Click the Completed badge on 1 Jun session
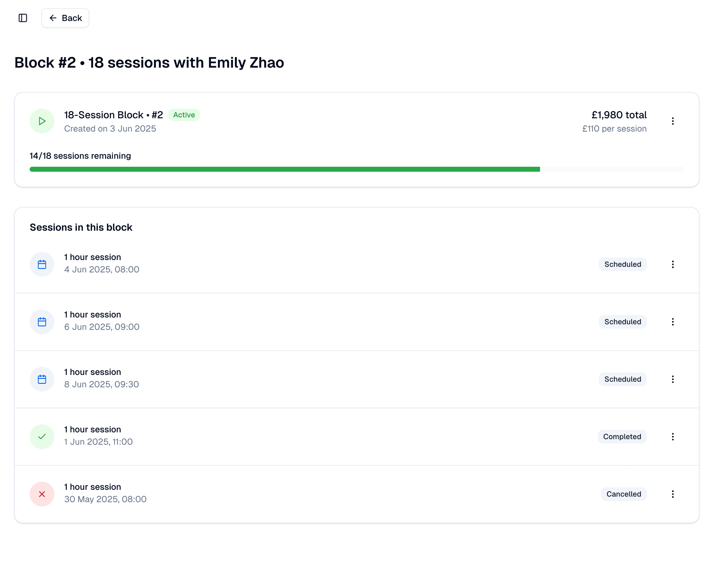 (x=622, y=437)
